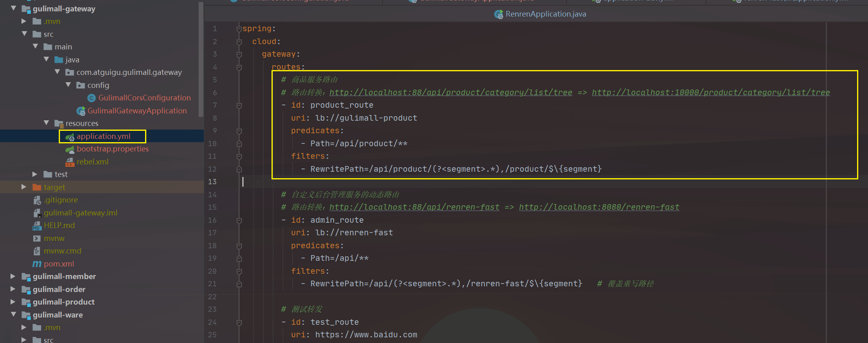Click the gulimall-gateway module folder icon
The height and width of the screenshot is (343, 868).
tap(26, 9)
